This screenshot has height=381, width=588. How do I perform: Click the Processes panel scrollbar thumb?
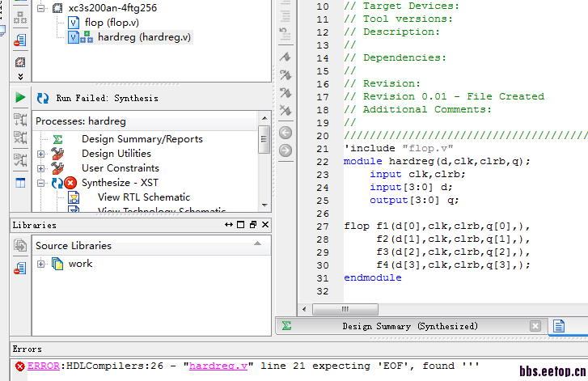tap(264, 139)
